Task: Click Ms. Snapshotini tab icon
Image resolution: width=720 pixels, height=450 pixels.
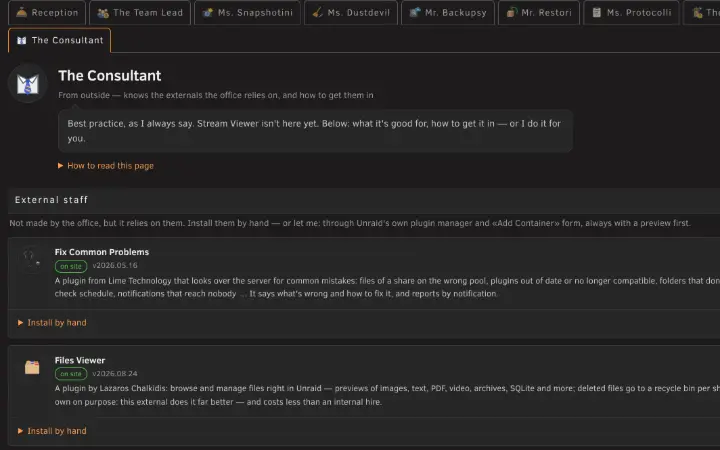Action: coord(208,13)
